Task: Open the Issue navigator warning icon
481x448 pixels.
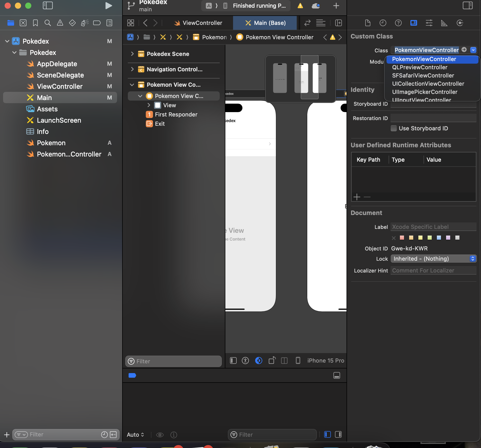Action: pos(60,23)
